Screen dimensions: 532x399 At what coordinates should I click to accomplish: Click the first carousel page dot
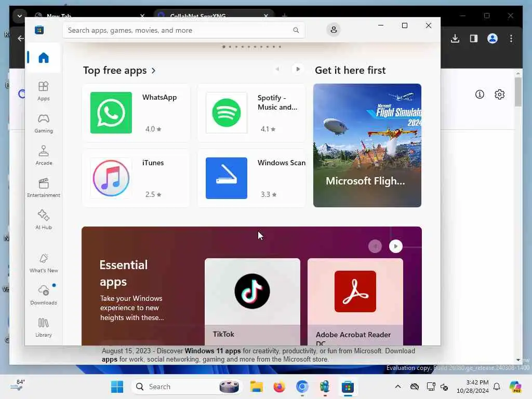(223, 47)
